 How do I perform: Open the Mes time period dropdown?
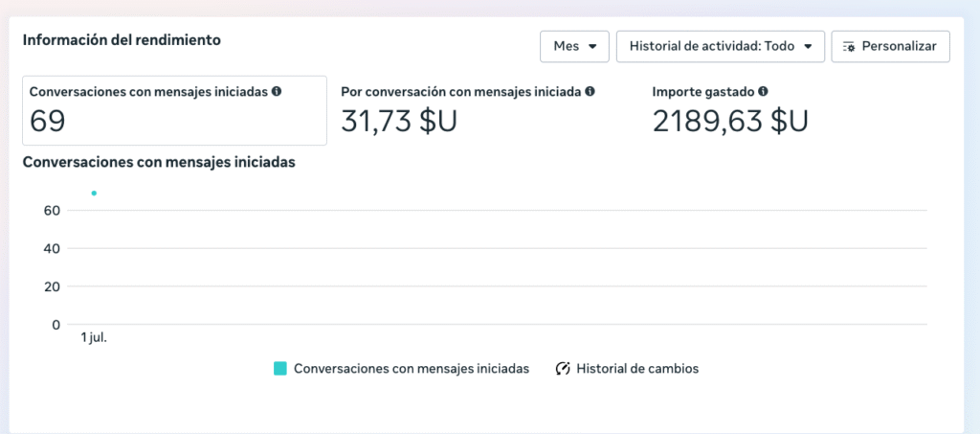[x=574, y=46]
